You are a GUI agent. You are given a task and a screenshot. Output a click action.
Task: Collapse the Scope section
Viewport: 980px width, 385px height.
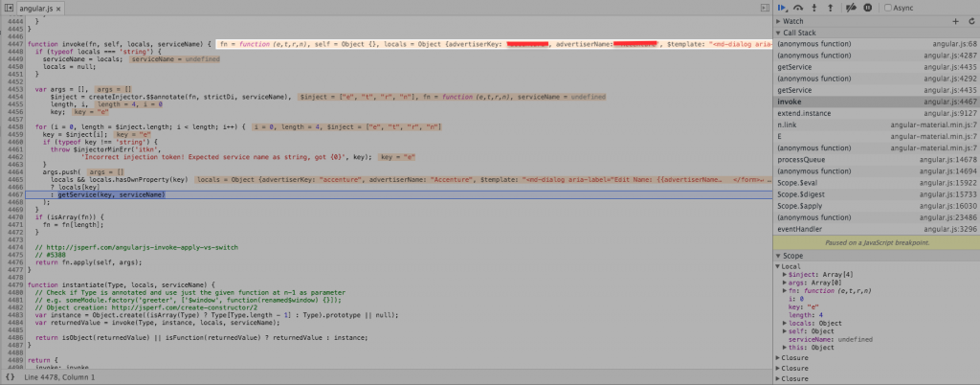[x=778, y=256]
